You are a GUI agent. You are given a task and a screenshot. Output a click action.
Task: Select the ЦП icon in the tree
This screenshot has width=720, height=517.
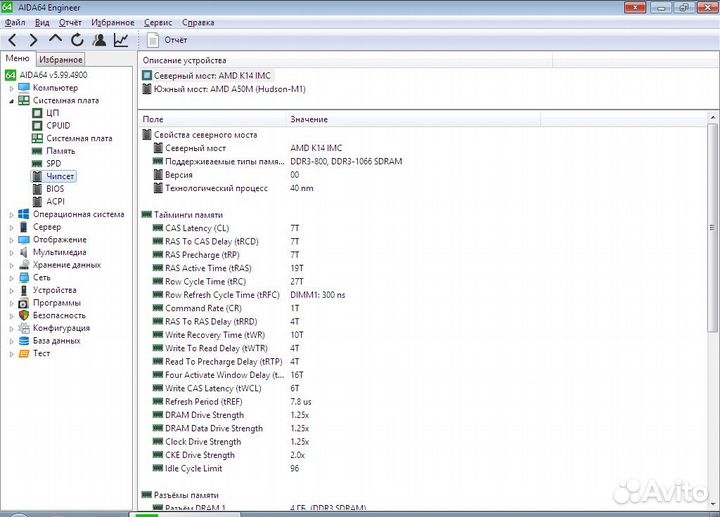tap(37, 113)
